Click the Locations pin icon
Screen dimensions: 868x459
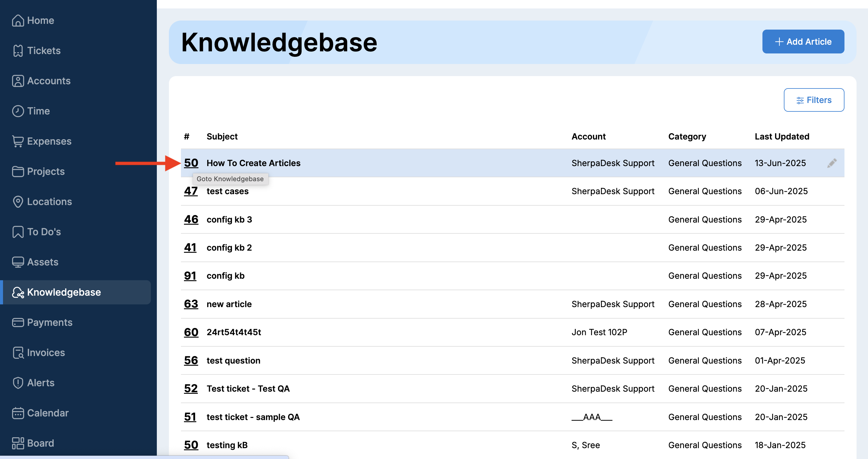point(18,202)
